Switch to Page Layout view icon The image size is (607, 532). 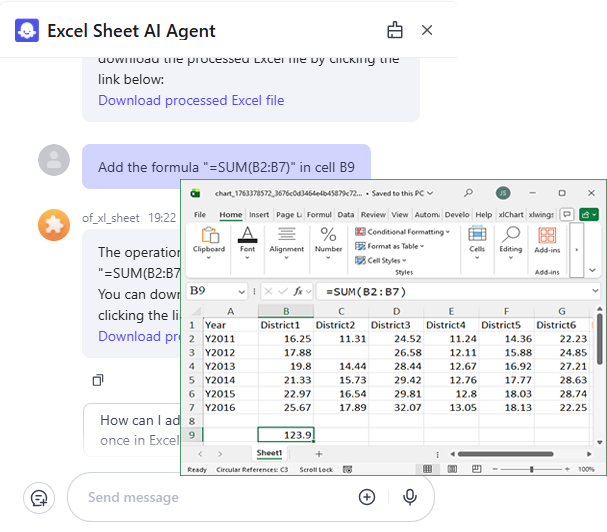tap(452, 469)
